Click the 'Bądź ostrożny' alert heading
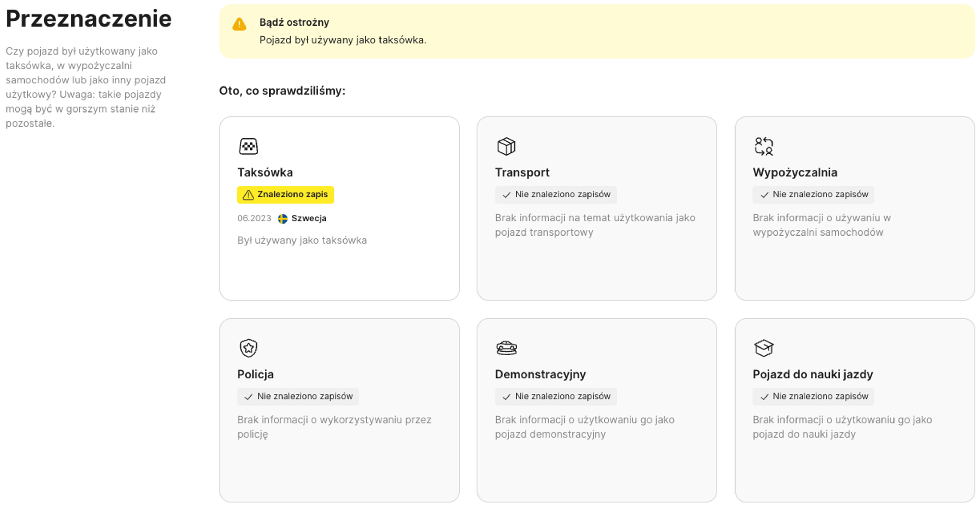Screen dimensions: 980x508 (x=294, y=22)
